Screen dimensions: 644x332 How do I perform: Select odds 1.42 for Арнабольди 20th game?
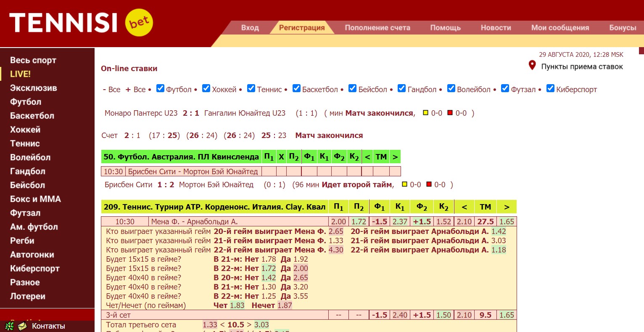point(499,231)
